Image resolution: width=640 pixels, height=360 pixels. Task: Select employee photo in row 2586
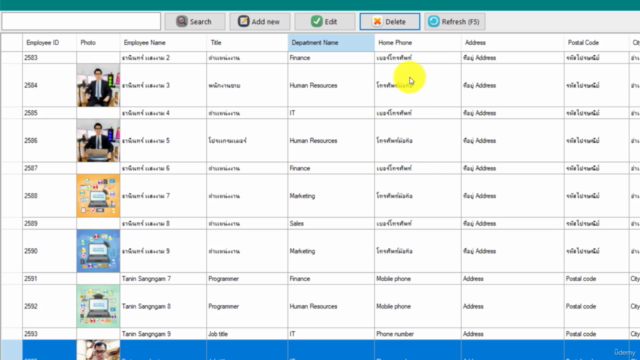click(x=98, y=140)
